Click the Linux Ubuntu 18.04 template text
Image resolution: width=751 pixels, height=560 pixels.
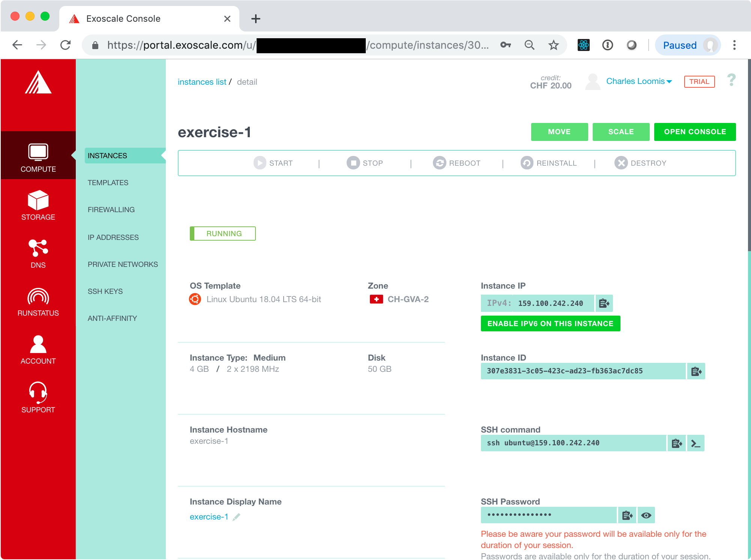[x=264, y=299]
